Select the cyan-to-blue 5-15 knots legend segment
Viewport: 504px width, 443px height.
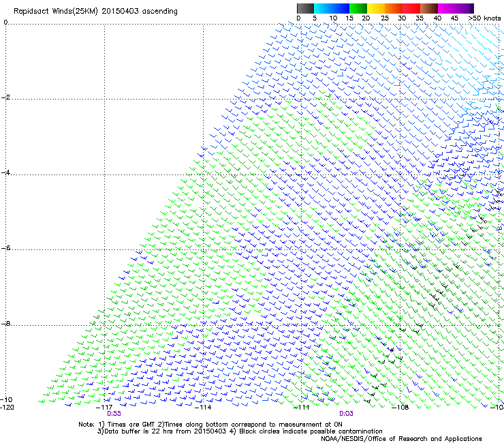332,8
